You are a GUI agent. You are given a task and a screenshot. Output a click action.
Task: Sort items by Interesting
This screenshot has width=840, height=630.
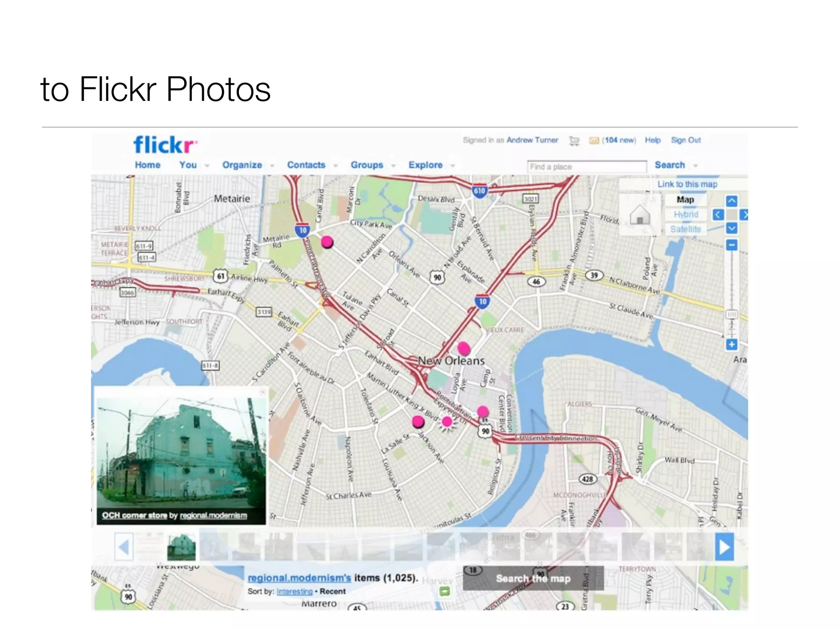point(294,591)
